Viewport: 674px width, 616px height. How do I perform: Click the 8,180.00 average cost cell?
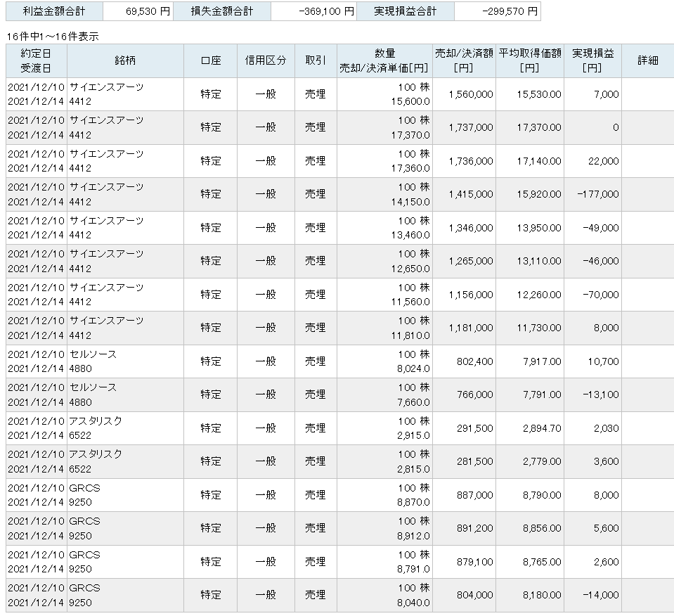click(x=530, y=595)
